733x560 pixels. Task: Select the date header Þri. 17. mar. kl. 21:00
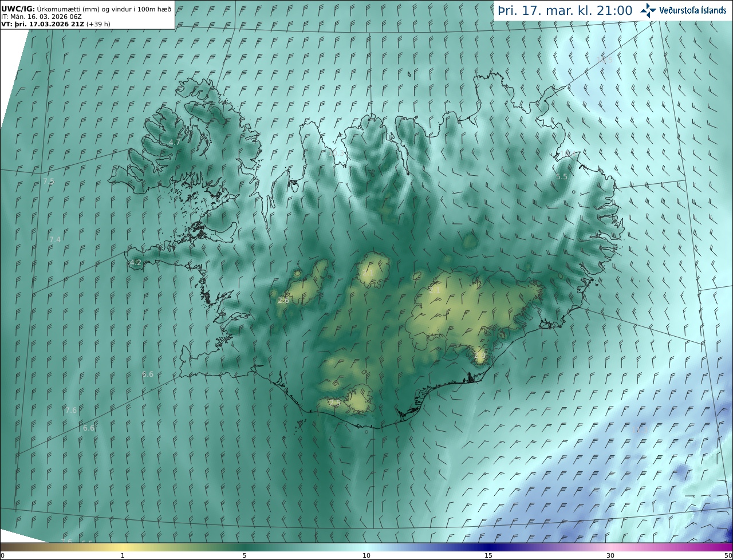(565, 10)
